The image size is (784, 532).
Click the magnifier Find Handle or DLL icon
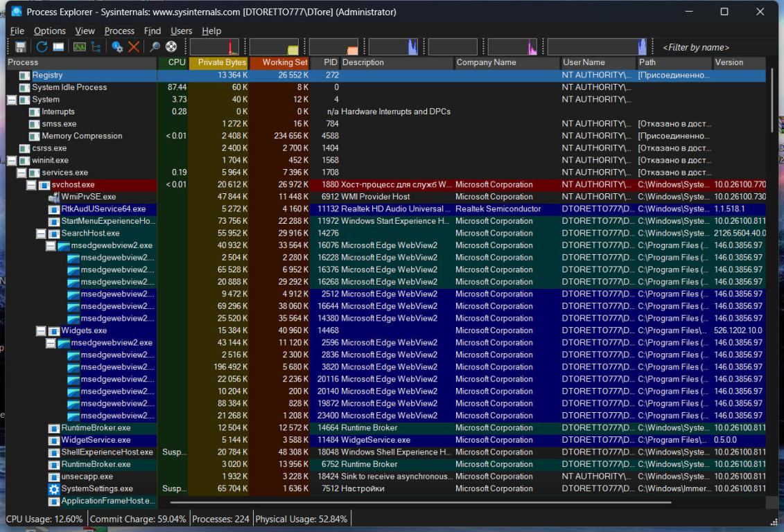pyautogui.click(x=155, y=47)
